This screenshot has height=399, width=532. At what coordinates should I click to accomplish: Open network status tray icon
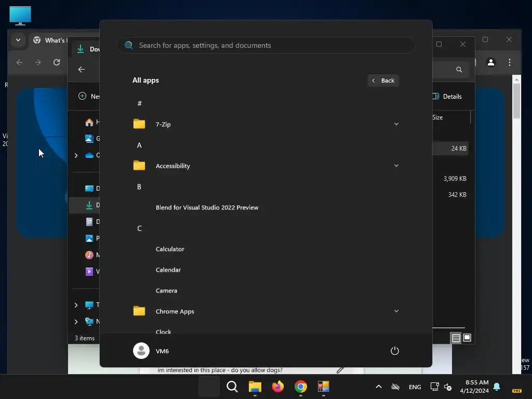click(434, 387)
